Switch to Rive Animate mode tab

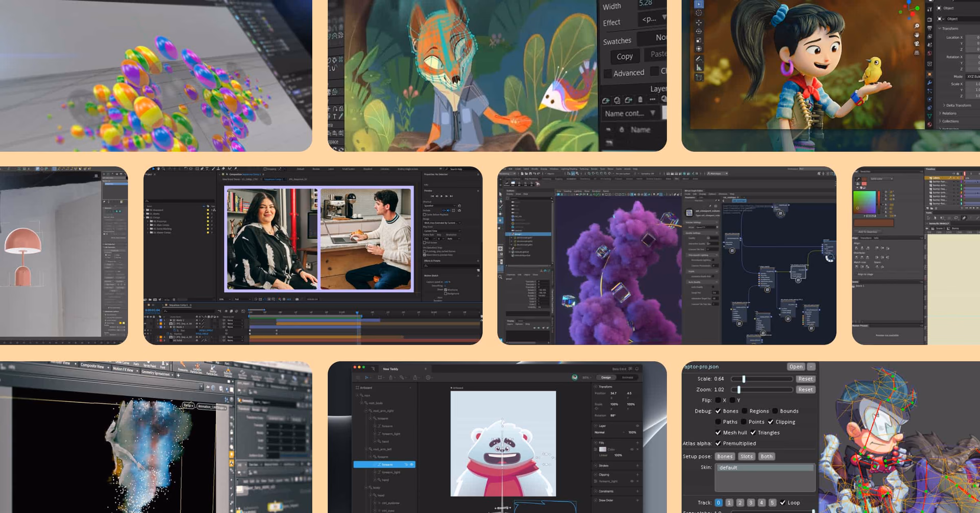pos(627,378)
